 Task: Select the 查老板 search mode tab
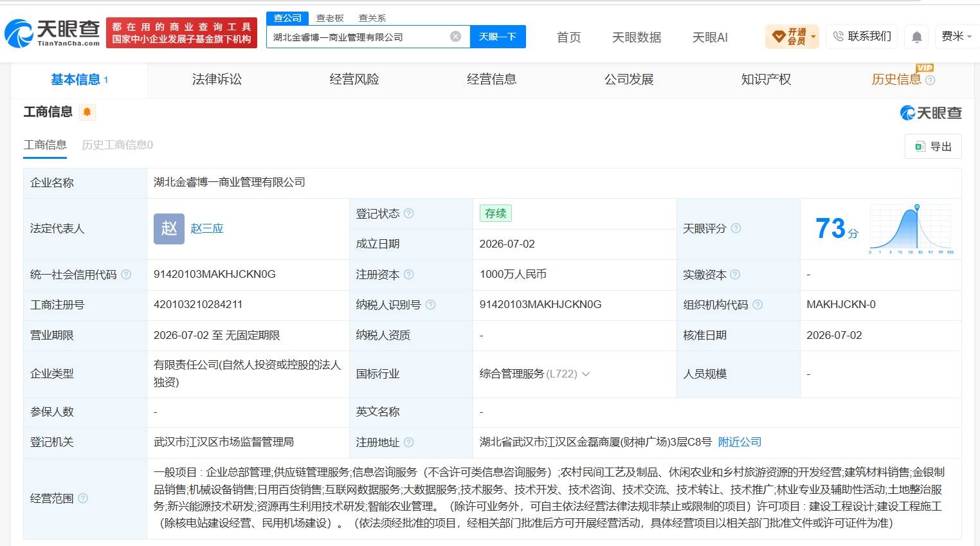tap(330, 18)
